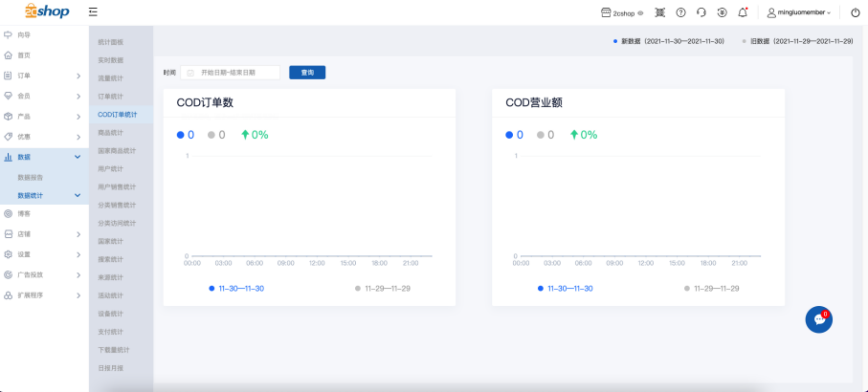The height and width of the screenshot is (392, 868).
Task: Open the 日报月报 submenu item
Action: click(111, 368)
